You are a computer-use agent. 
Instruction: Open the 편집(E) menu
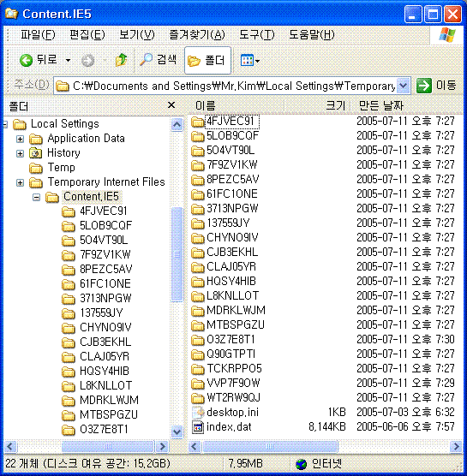point(87,34)
